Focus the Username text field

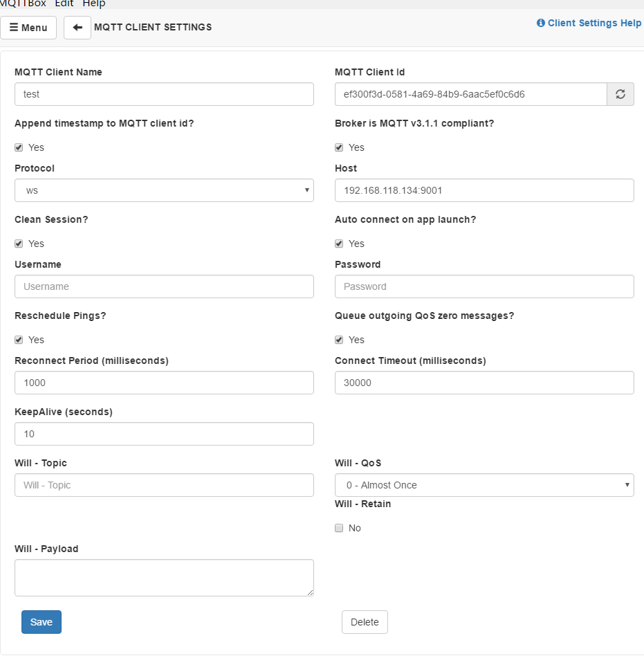164,286
